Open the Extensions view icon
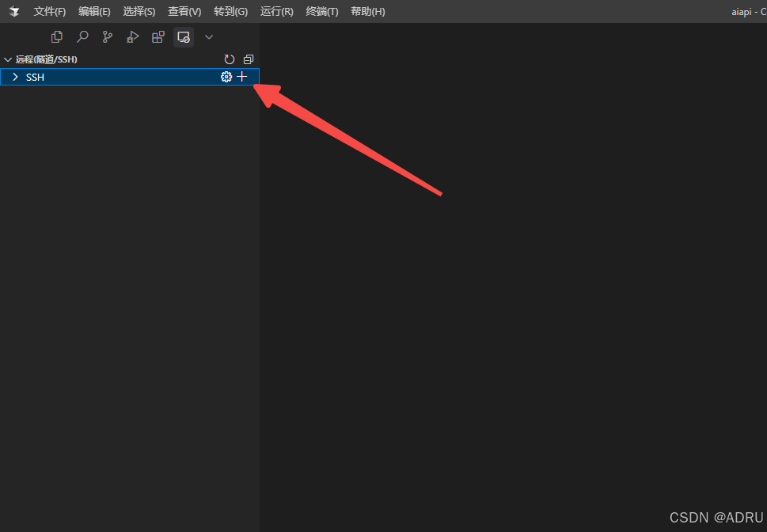This screenshot has height=532, width=767. pyautogui.click(x=158, y=36)
